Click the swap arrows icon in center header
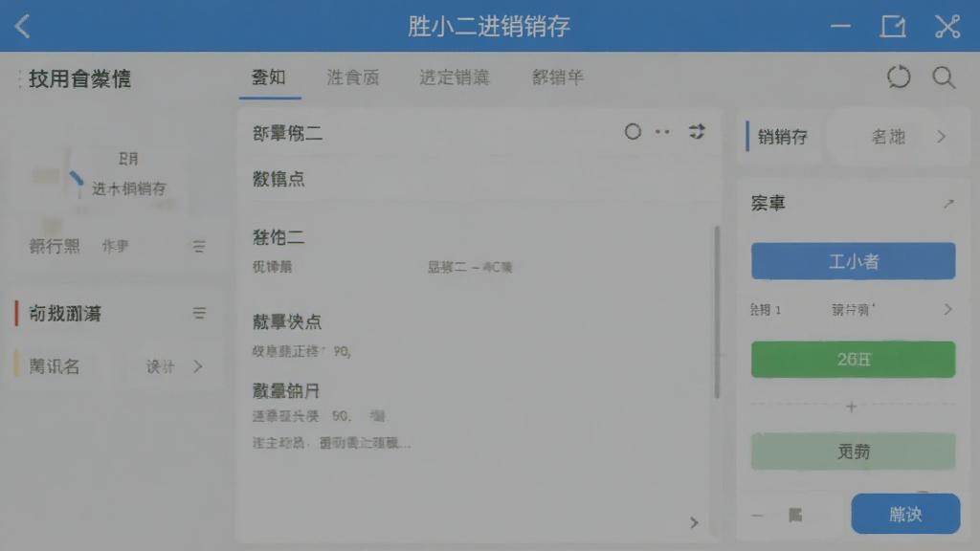Viewport: 980px width, 551px height. coord(697,132)
